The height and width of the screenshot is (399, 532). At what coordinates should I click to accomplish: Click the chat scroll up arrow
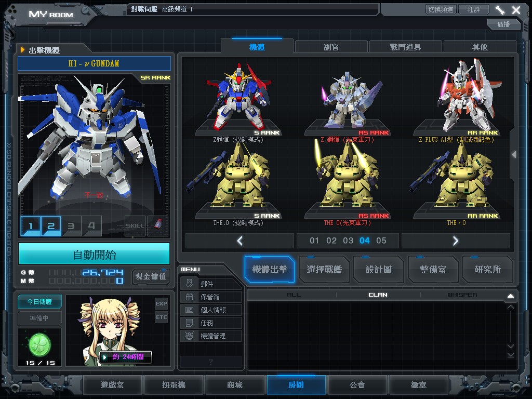coord(511,307)
